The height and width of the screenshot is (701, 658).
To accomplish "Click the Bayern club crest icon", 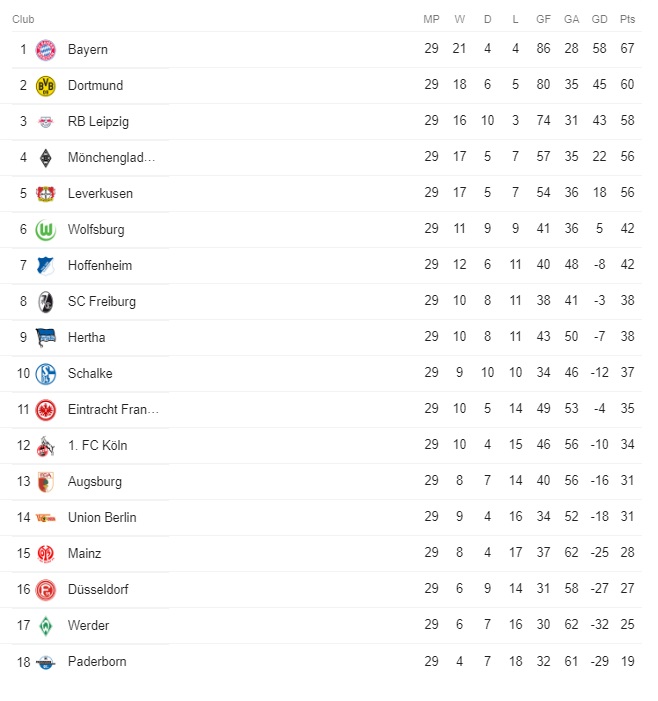I will click(46, 50).
